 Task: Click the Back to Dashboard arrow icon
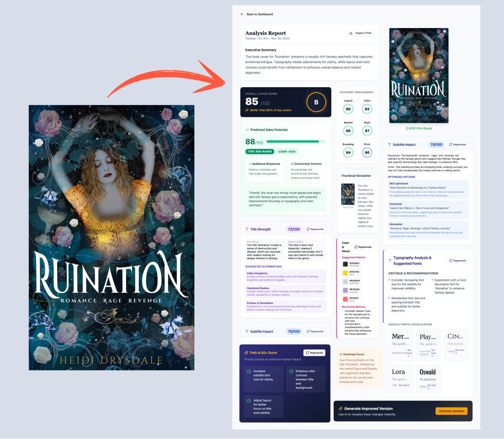click(x=242, y=14)
